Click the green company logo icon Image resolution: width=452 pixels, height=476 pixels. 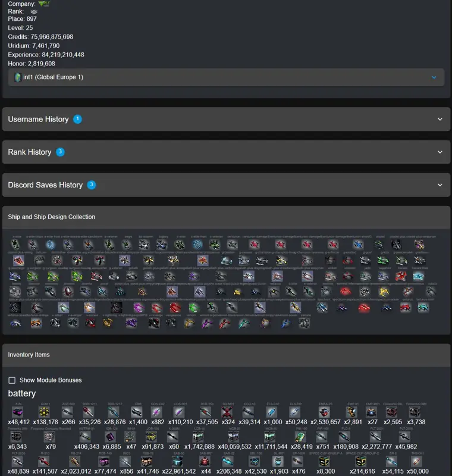tap(43, 4)
